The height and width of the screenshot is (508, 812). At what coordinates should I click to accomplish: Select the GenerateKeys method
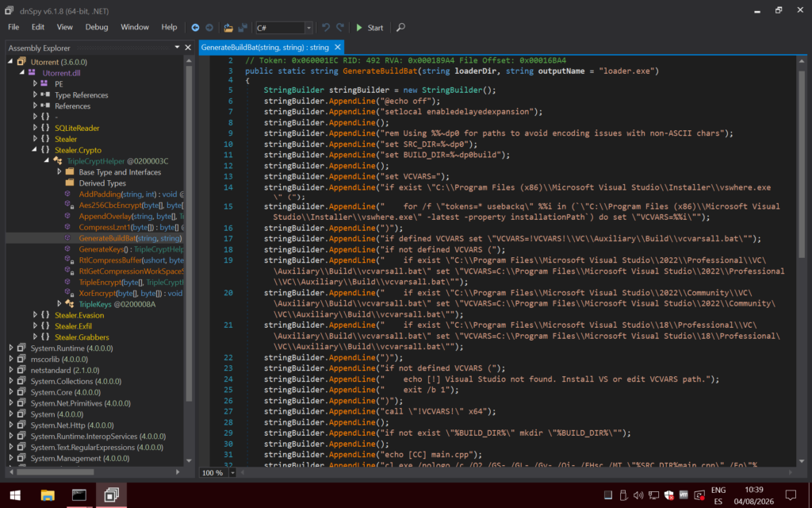click(x=131, y=248)
